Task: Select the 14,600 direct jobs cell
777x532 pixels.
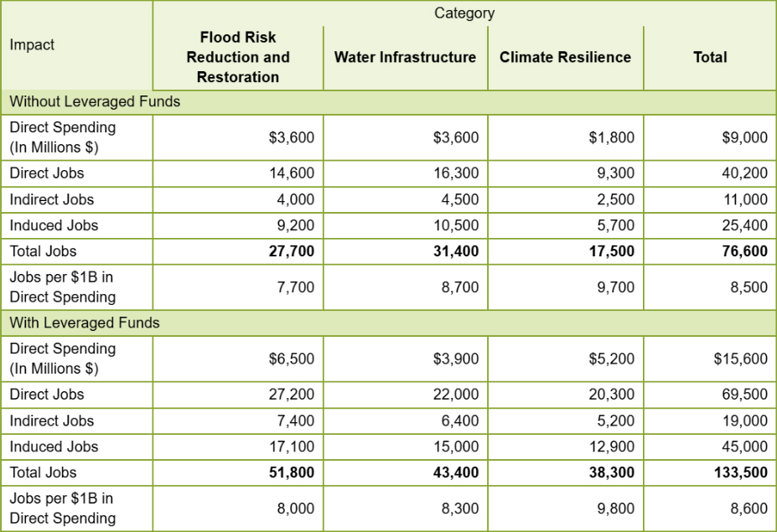Action: [238, 173]
